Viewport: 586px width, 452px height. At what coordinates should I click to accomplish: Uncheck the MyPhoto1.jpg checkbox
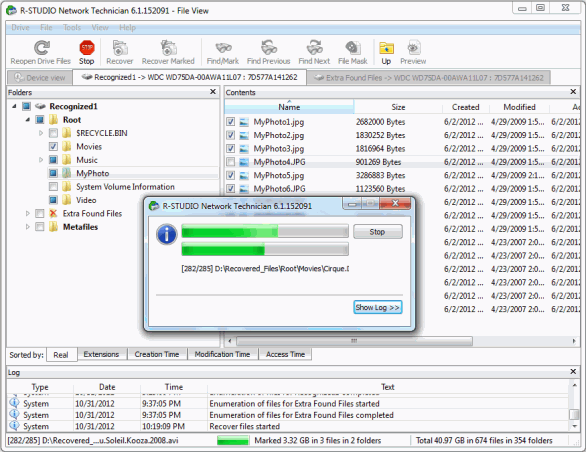click(x=231, y=122)
